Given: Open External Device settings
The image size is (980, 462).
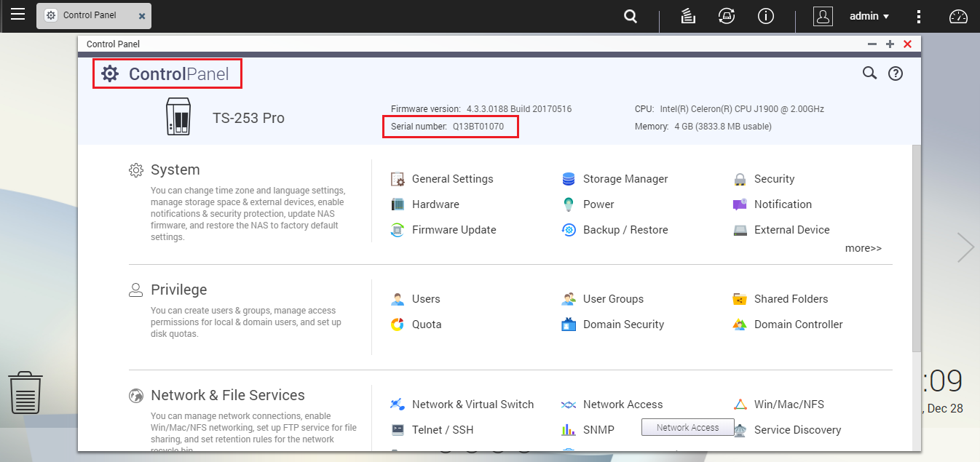Looking at the screenshot, I should coord(781,230).
